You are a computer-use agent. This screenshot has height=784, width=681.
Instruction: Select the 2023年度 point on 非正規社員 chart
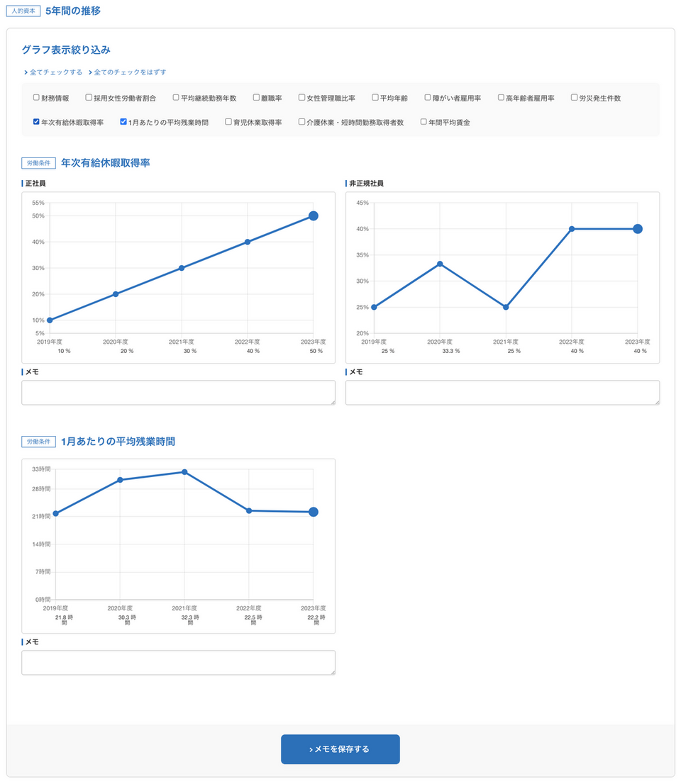638,229
